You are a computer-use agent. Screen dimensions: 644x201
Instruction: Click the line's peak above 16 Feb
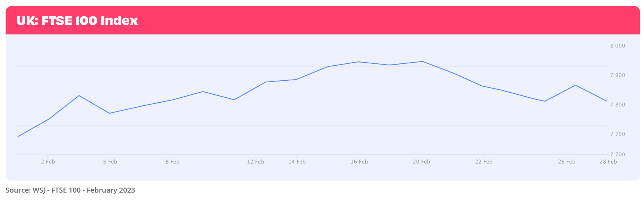click(358, 62)
